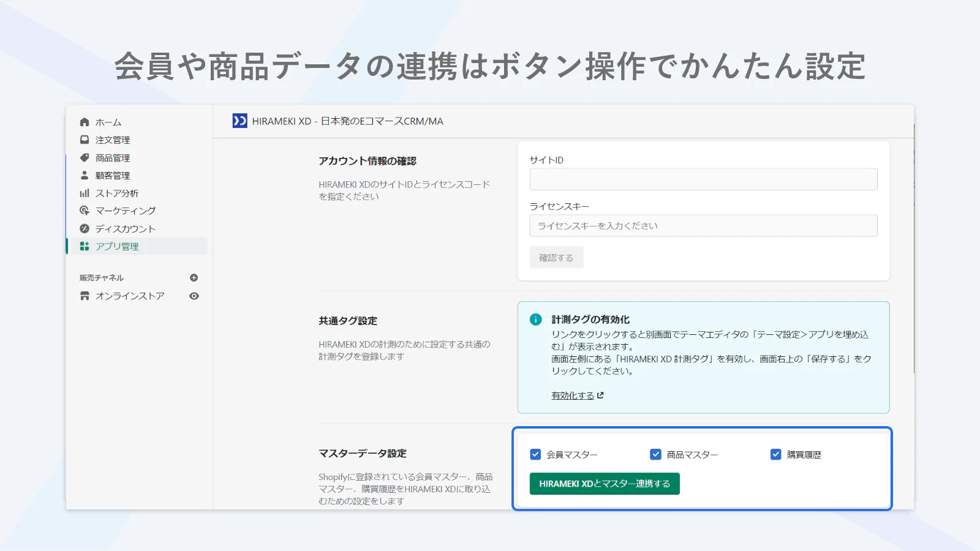The width and height of the screenshot is (980, 551).
Task: Click the external-link icon next to 有効化する
Action: tap(600, 395)
